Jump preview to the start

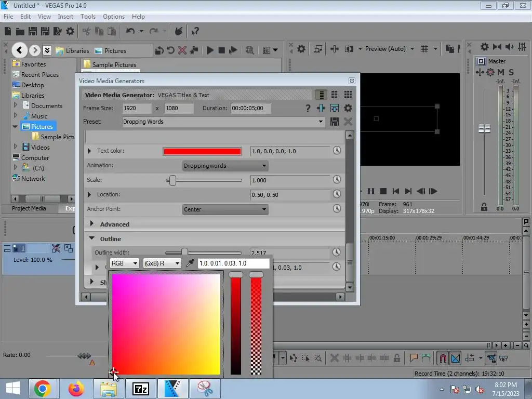click(395, 191)
